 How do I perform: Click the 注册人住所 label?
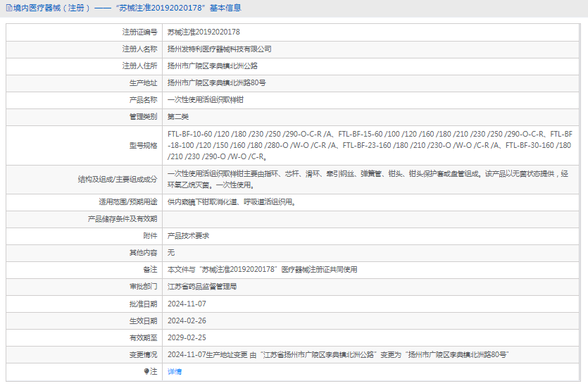point(139,66)
